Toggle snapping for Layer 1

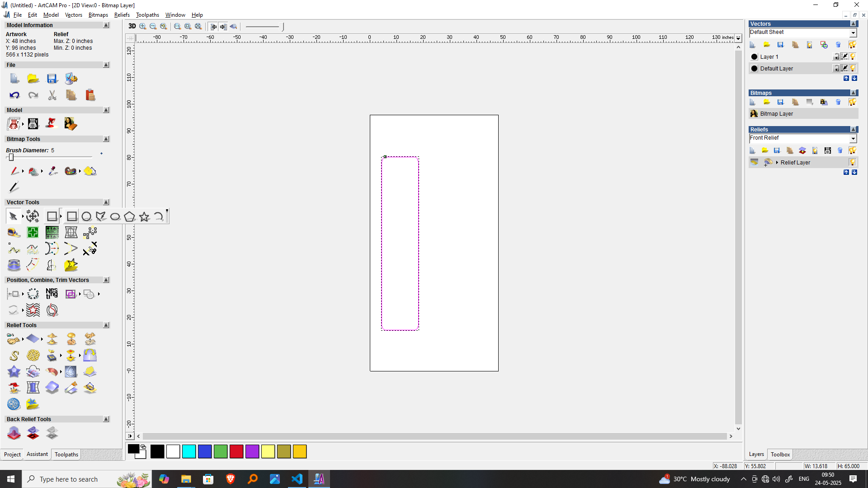tap(844, 56)
